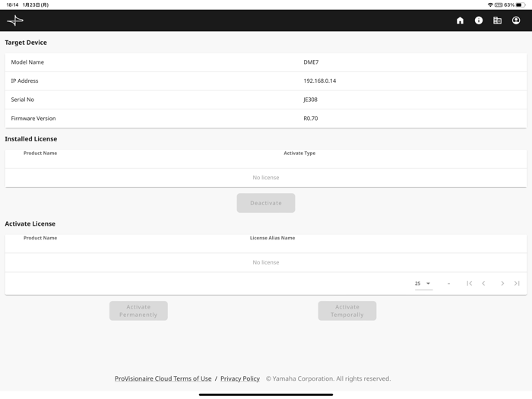Open ProVisionaire Cloud Terms of Use link
532x399 pixels.
(163, 378)
